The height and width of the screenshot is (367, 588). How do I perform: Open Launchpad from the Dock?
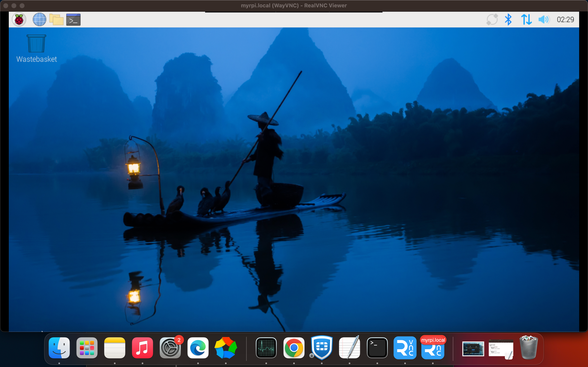click(87, 348)
